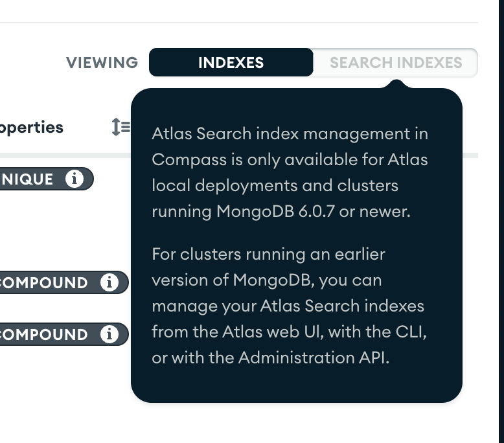Switch to the INDEXES view tab
504x443 pixels.
(231, 63)
